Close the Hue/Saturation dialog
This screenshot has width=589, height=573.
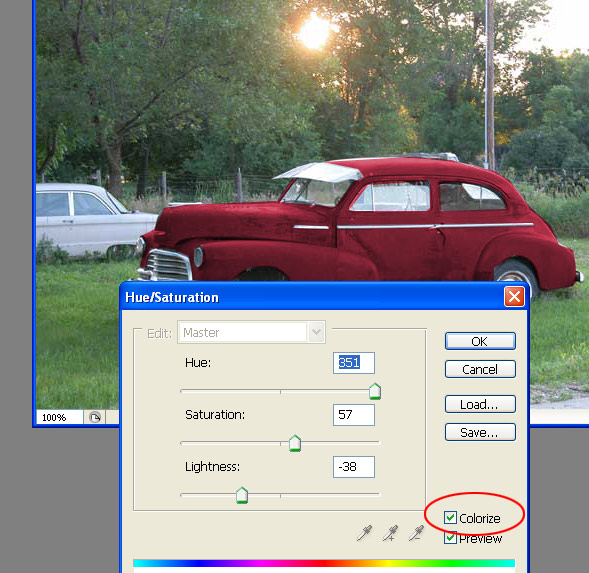click(514, 297)
